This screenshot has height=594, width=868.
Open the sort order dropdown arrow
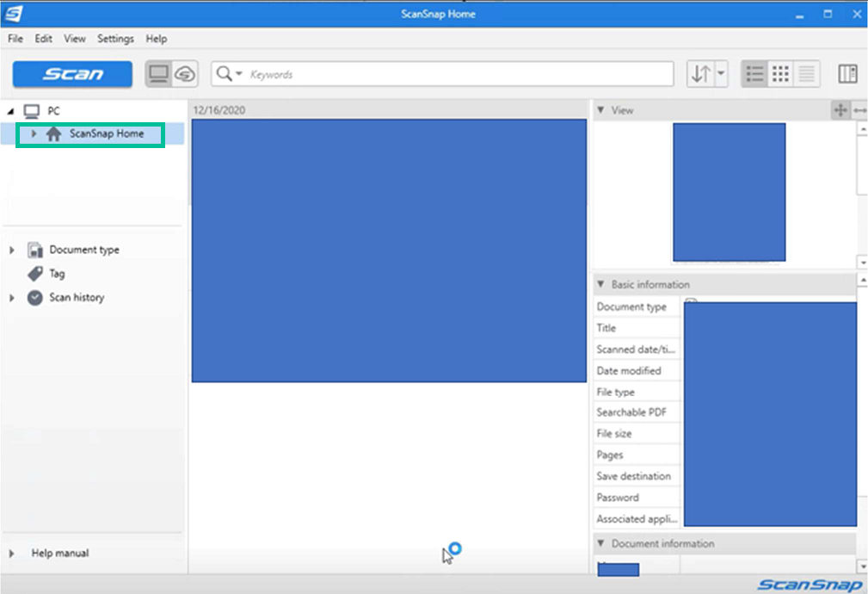[721, 74]
